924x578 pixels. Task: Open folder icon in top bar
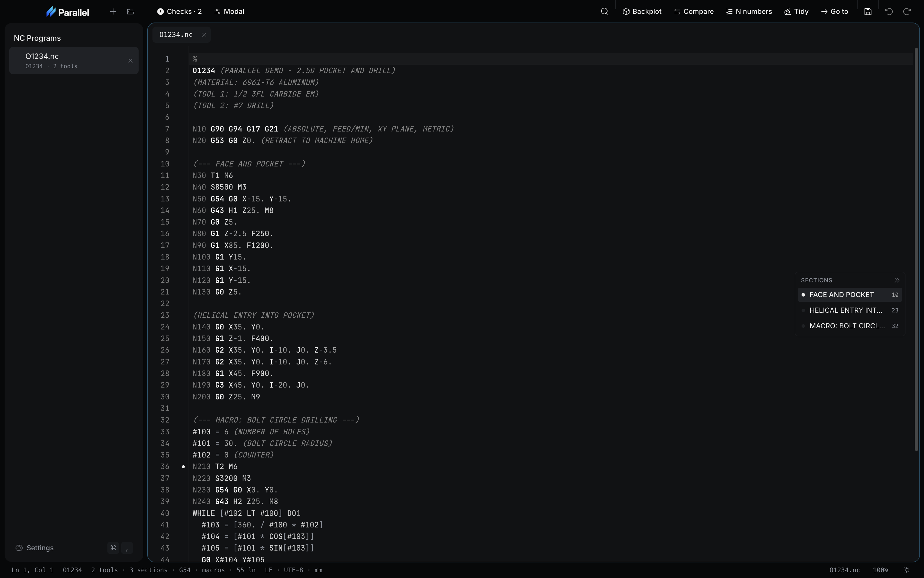[x=131, y=12]
